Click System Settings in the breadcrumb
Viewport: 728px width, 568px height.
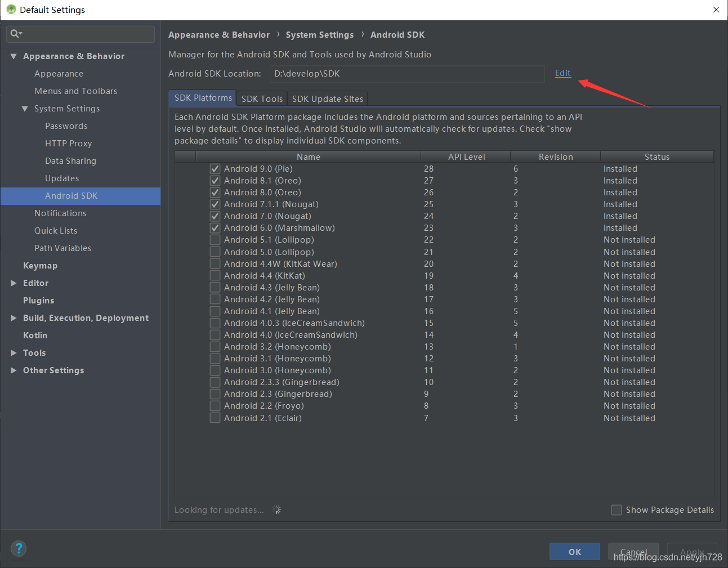click(320, 35)
